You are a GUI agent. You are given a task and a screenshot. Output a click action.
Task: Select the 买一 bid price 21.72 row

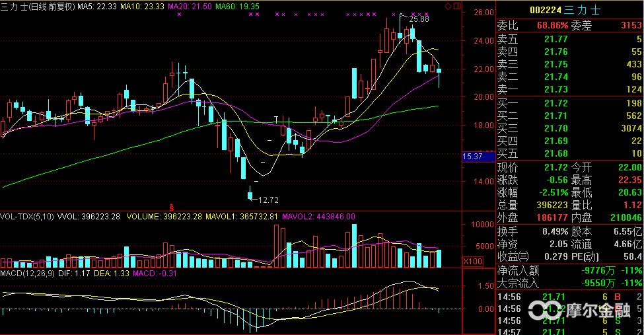[569, 104]
